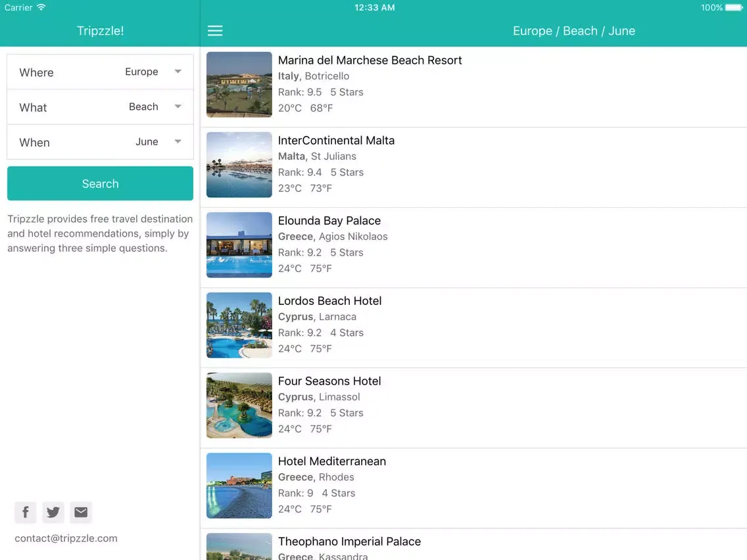Open the Twitter bird icon
747x560 pixels.
pyautogui.click(x=53, y=513)
